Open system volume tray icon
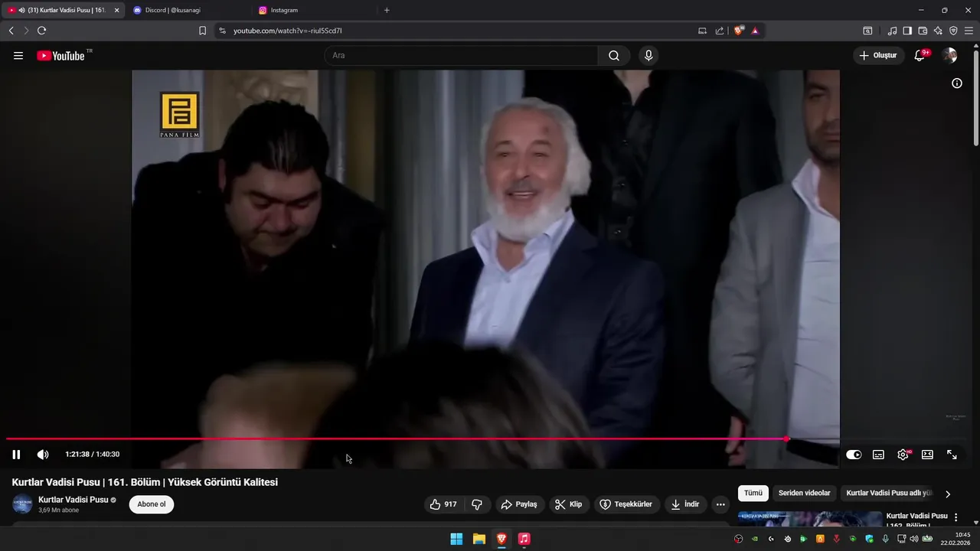The width and height of the screenshot is (980, 551). pyautogui.click(x=913, y=539)
